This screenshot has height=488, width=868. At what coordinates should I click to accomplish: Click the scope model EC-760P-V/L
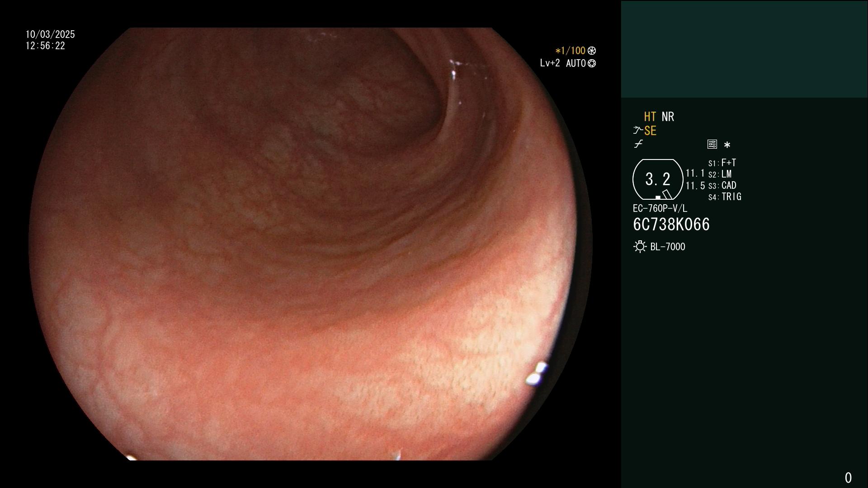tap(660, 208)
